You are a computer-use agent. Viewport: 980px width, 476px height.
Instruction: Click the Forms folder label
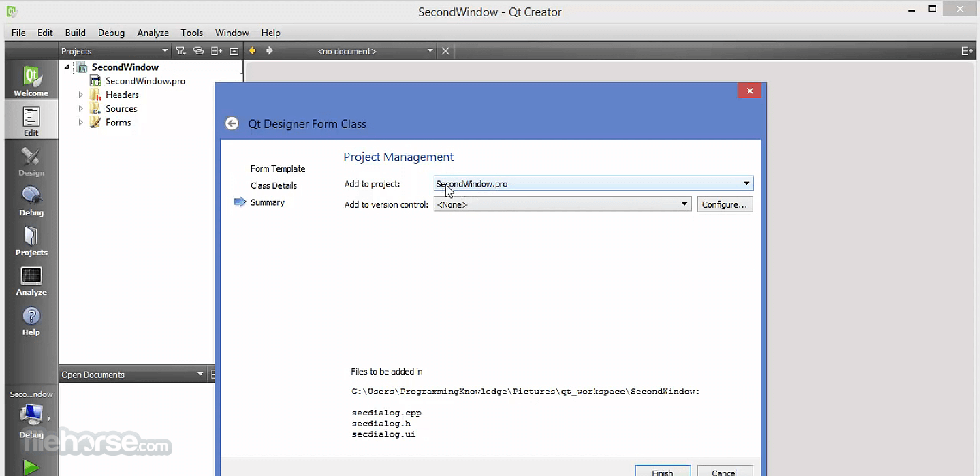pos(118,123)
